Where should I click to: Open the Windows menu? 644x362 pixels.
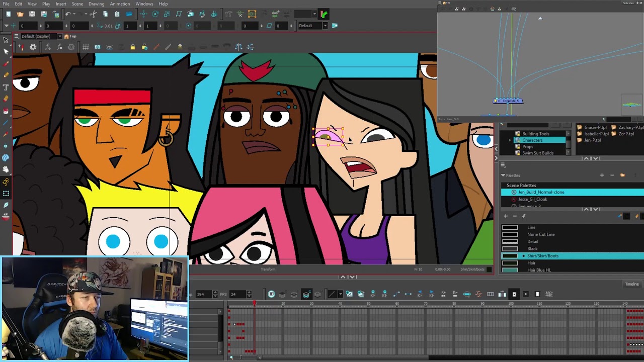[x=144, y=4]
